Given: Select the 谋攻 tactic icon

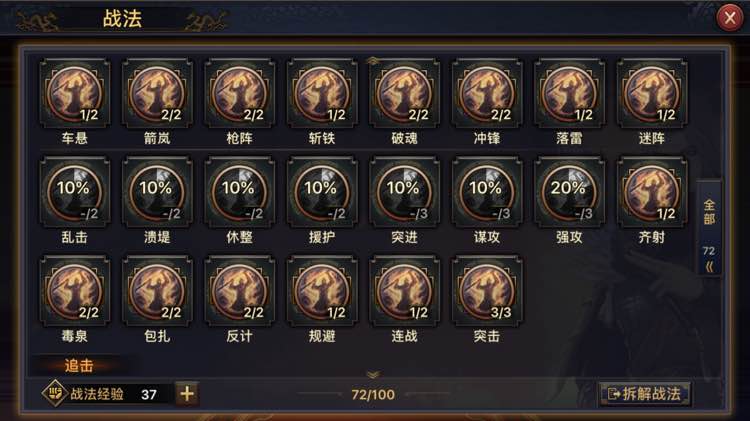Looking at the screenshot, I should pyautogui.click(x=487, y=192).
